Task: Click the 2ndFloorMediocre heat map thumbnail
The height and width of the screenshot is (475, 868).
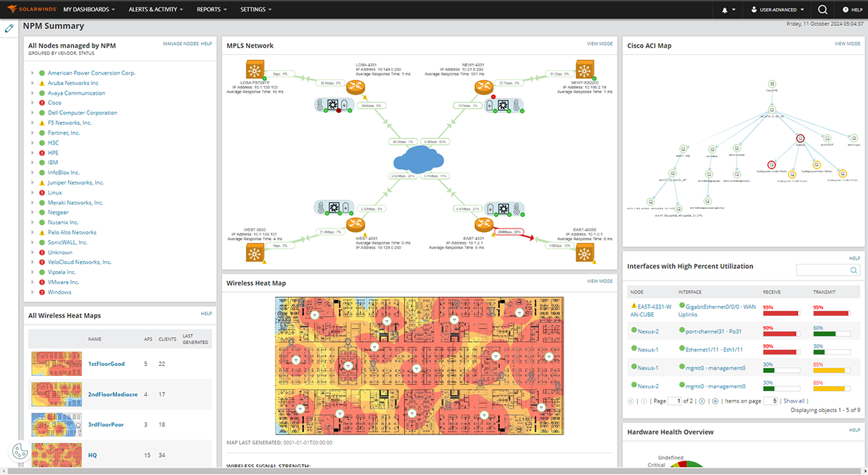Action: (57, 394)
